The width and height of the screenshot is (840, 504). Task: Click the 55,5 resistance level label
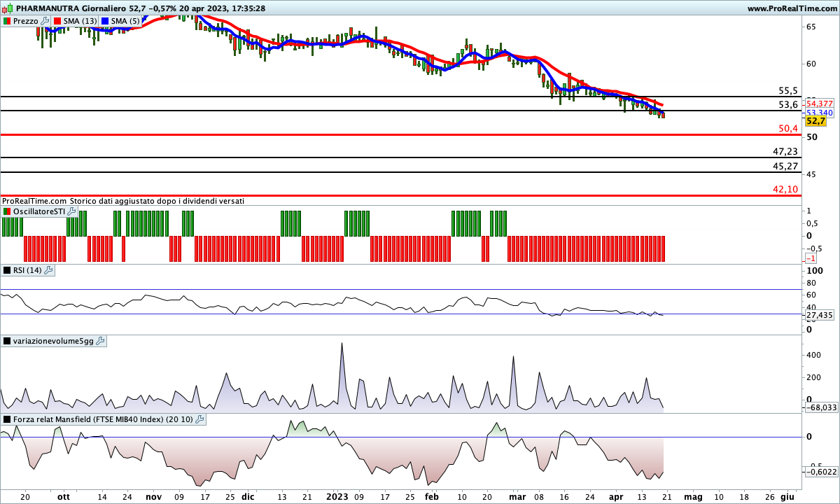pos(788,91)
